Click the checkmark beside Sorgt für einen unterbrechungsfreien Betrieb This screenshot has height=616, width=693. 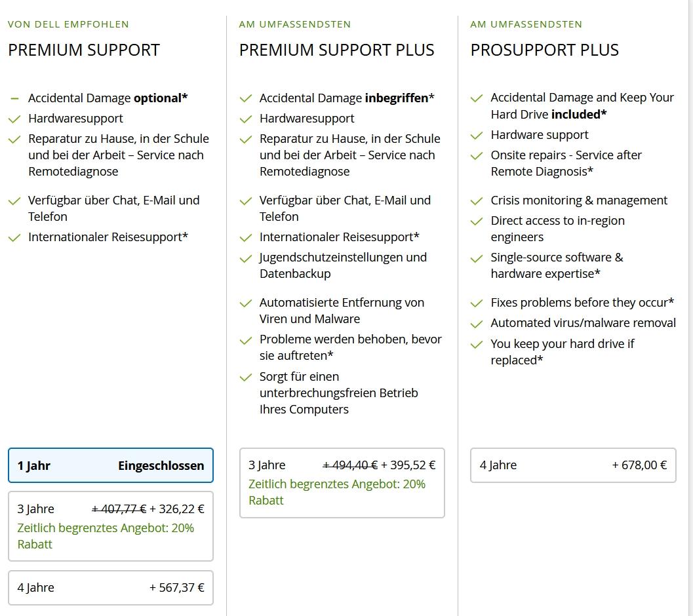tap(246, 377)
